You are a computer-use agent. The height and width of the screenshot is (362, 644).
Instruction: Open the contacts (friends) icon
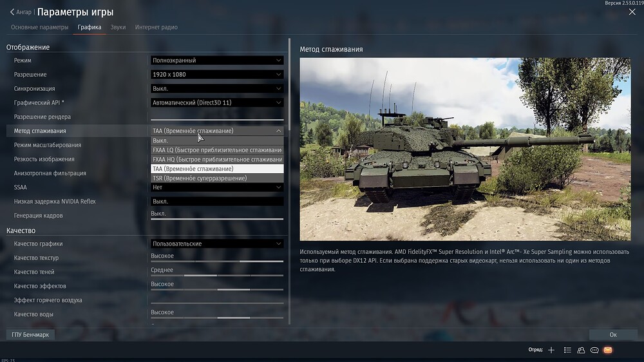click(x=581, y=350)
